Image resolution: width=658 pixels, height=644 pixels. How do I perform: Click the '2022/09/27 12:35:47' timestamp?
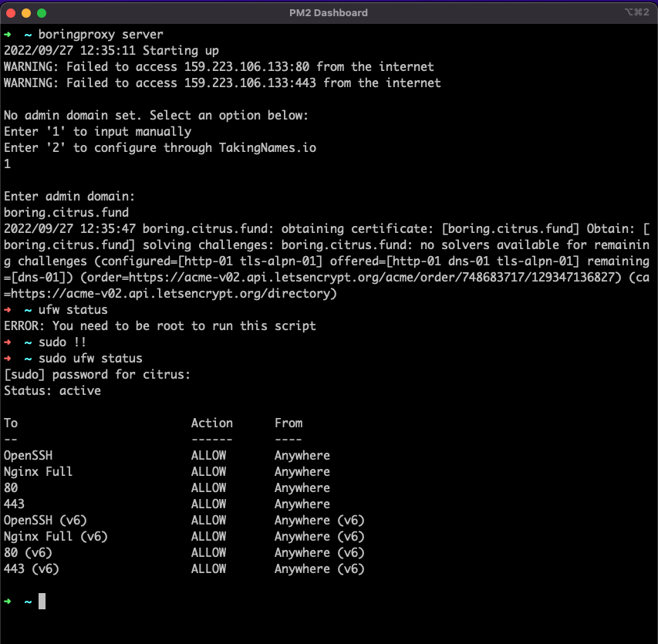click(69, 228)
